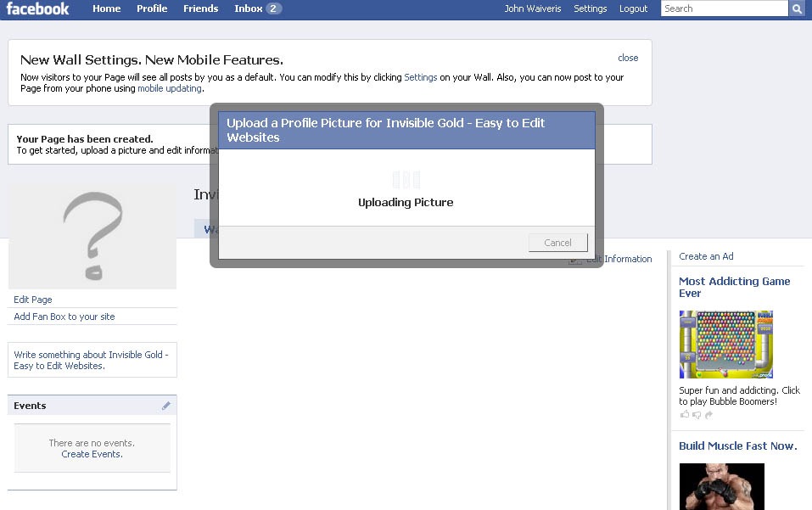Click the search magnifier button
Image resolution: width=812 pixels, height=510 pixels.
coord(797,8)
